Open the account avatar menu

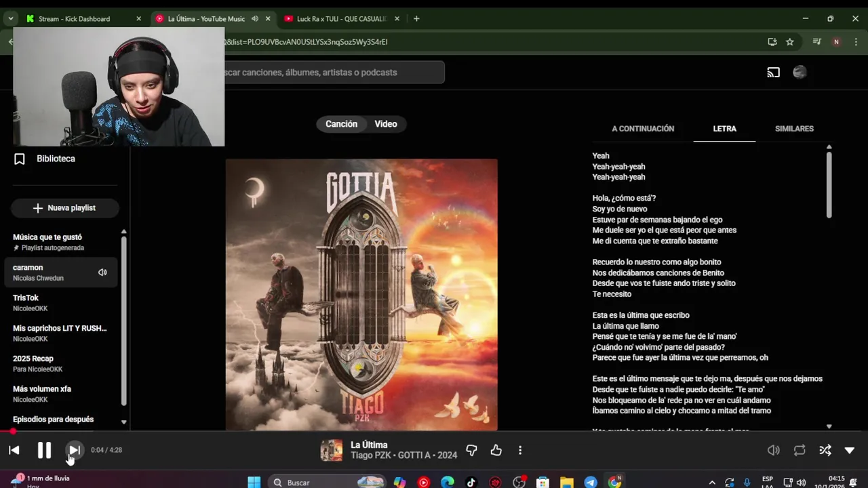coord(800,73)
